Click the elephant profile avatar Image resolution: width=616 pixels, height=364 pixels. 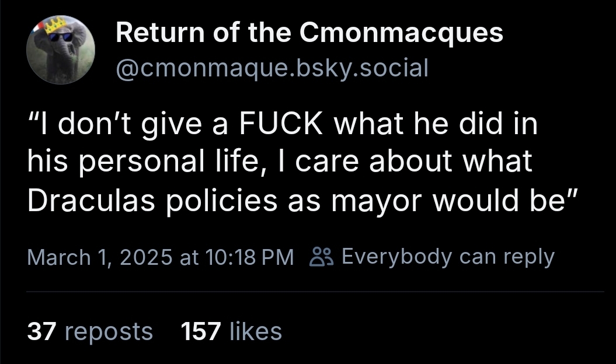coord(60,51)
